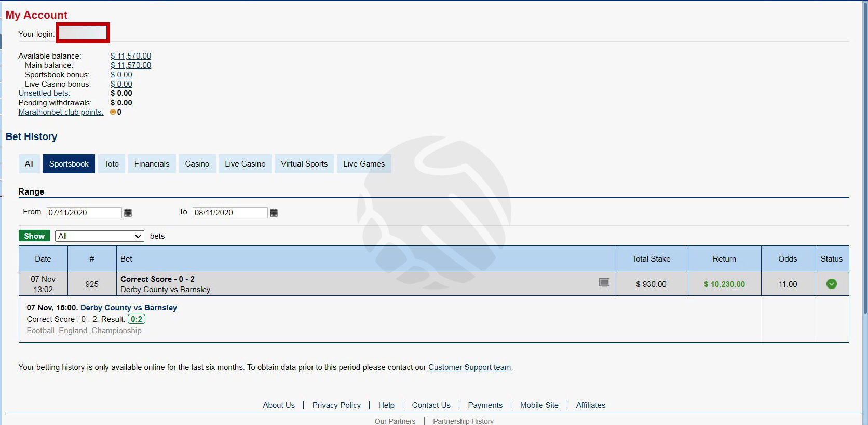Open the Partnership History footer link
868x425 pixels.
tap(464, 421)
